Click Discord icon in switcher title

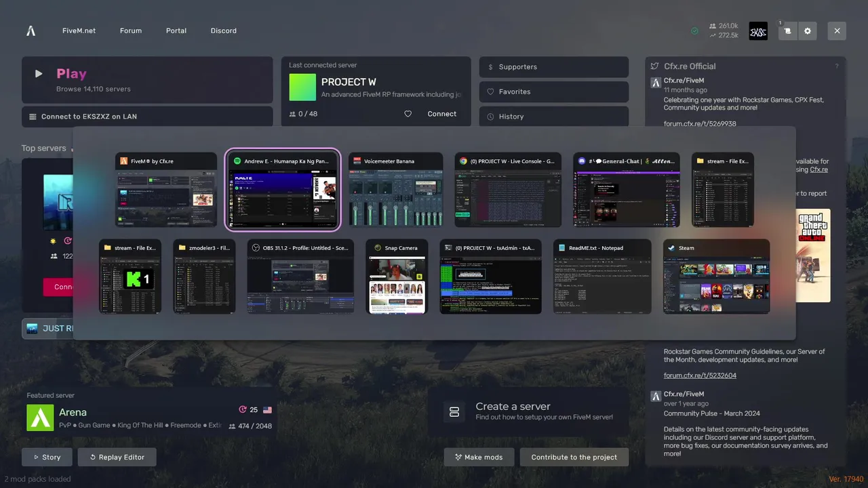582,161
